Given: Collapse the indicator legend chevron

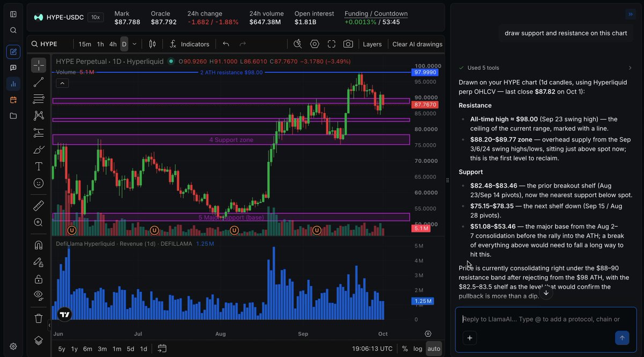Looking at the screenshot, I should pyautogui.click(x=62, y=83).
